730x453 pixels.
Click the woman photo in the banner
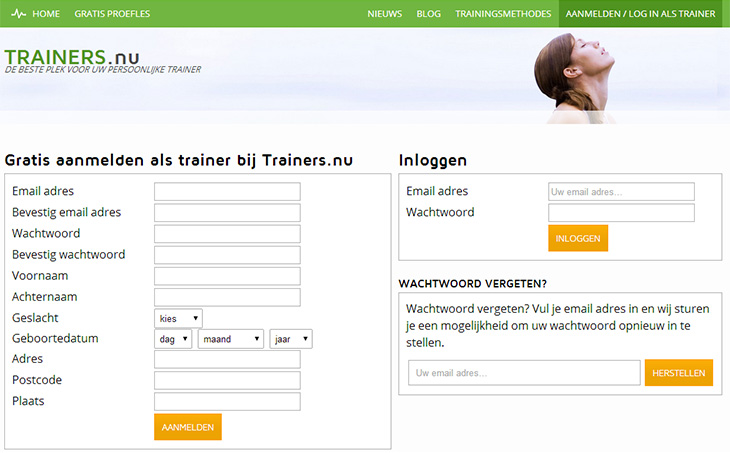(x=575, y=78)
